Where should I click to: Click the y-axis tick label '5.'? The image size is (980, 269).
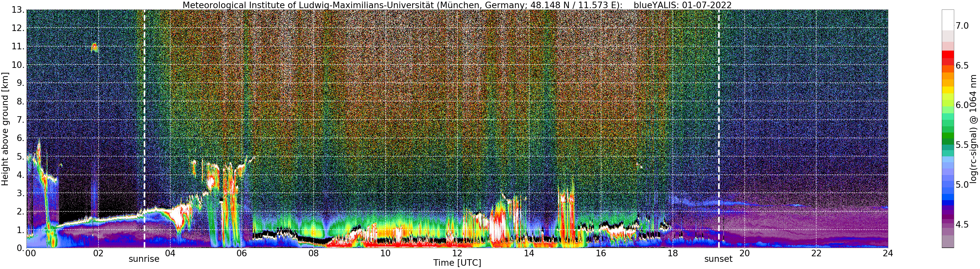[20, 156]
